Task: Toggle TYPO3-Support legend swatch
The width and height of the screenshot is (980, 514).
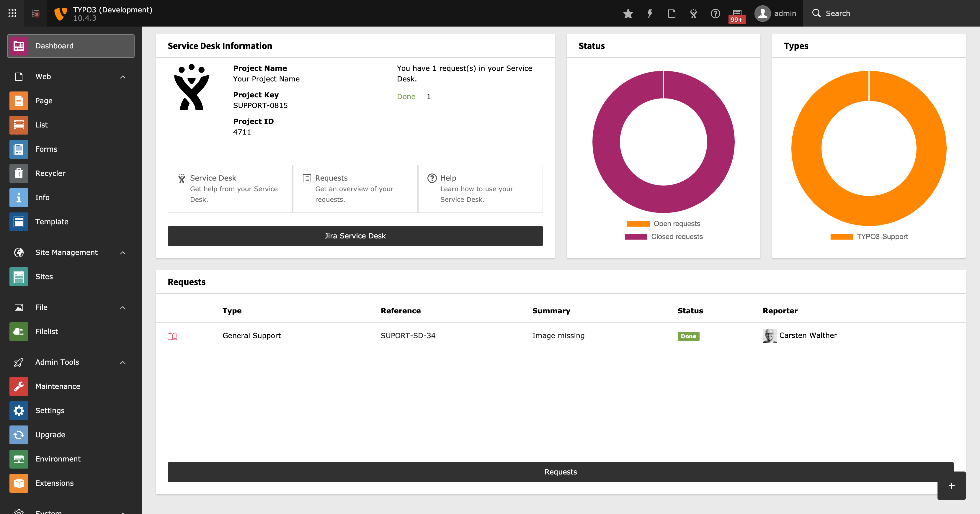Action: (x=842, y=236)
